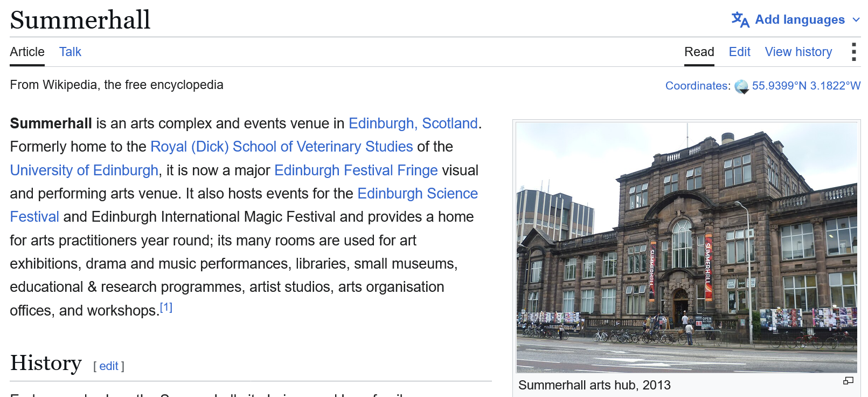Open the more options vertical dots menu
This screenshot has height=397, width=868.
(x=853, y=52)
